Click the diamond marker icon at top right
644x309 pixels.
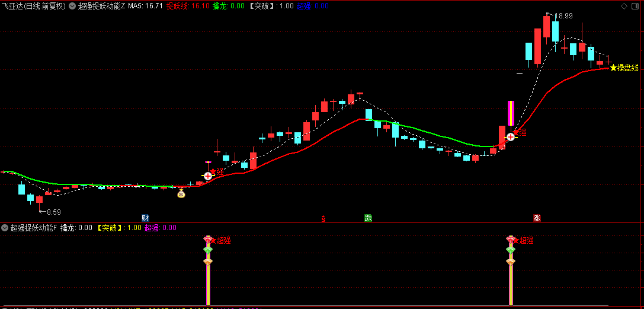point(624,6)
